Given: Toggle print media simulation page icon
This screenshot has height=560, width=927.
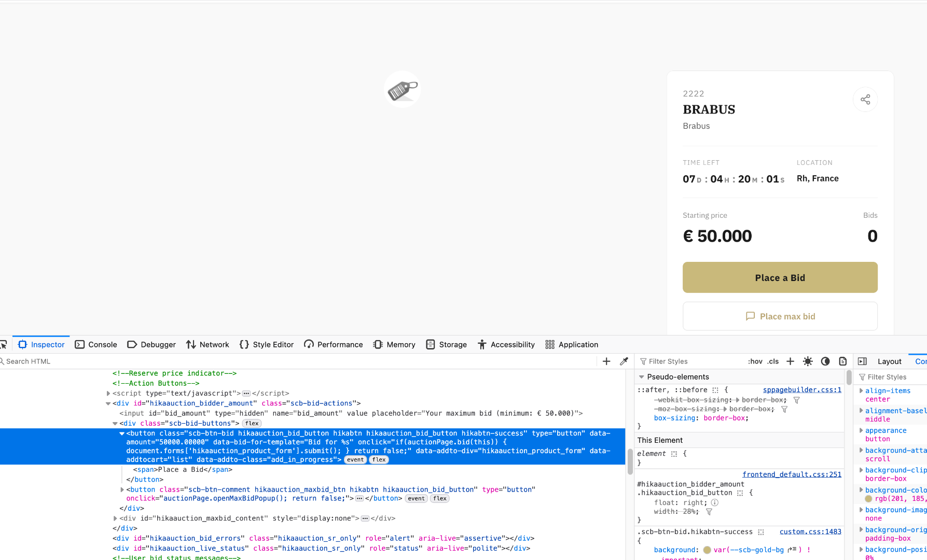Looking at the screenshot, I should (x=843, y=361).
